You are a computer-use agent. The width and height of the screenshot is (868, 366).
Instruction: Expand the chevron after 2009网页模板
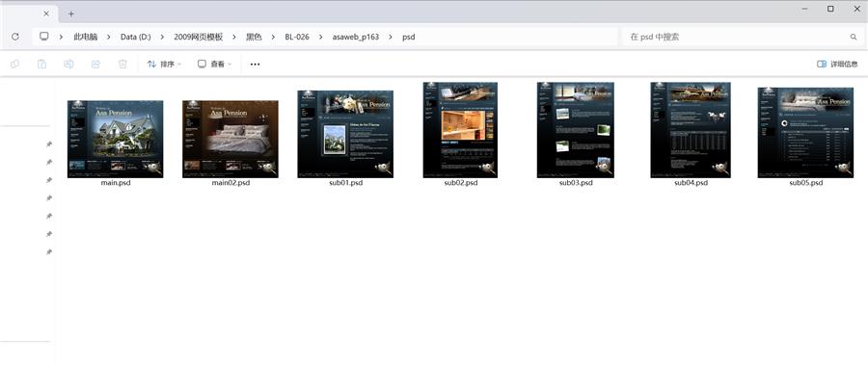click(x=234, y=37)
